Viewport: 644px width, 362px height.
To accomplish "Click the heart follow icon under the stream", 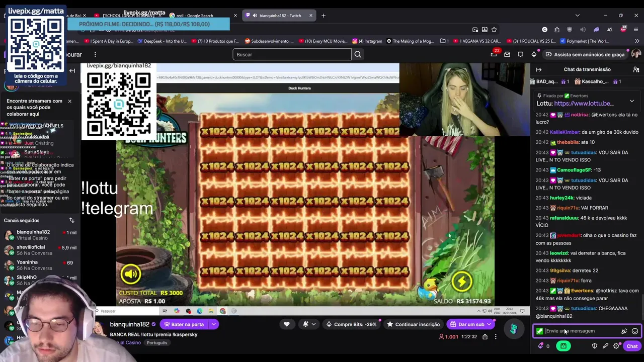I will click(x=287, y=324).
